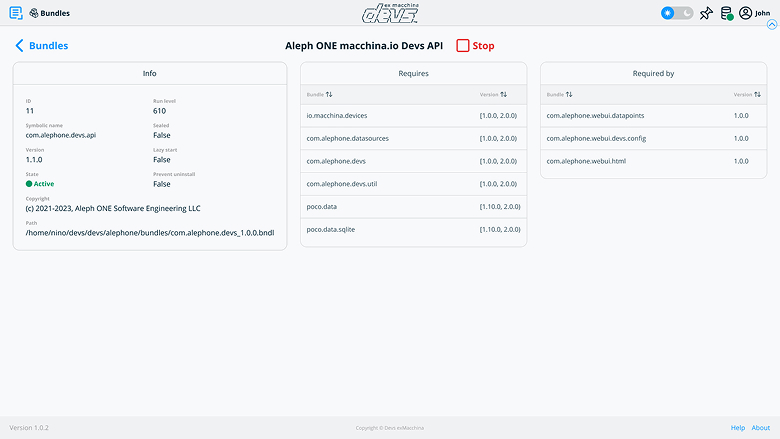This screenshot has height=439, width=780.
Task: Click the back chevron next to Bundles
Action: [x=20, y=45]
